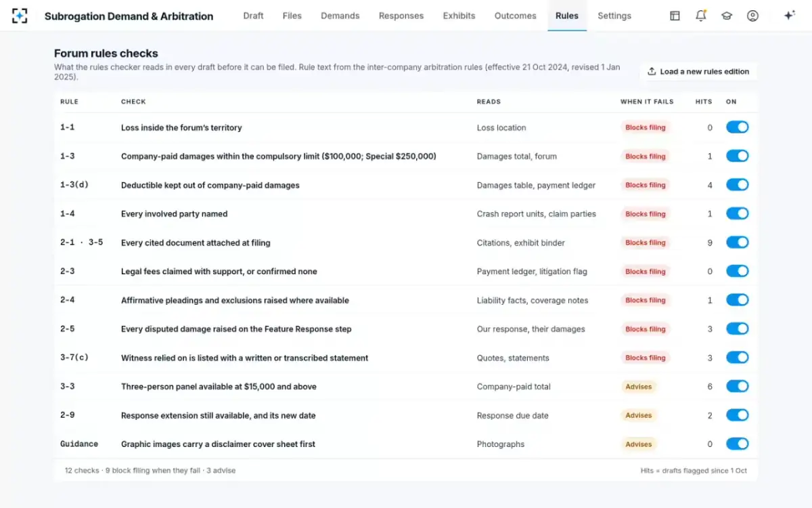
Task: Click the "Response due date" reads cell
Action: coord(513,415)
